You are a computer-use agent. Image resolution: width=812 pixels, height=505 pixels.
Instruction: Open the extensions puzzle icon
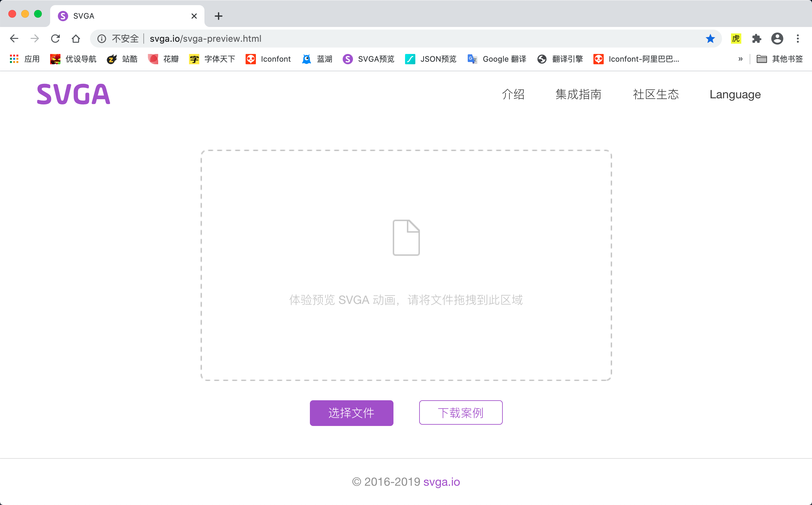point(756,39)
